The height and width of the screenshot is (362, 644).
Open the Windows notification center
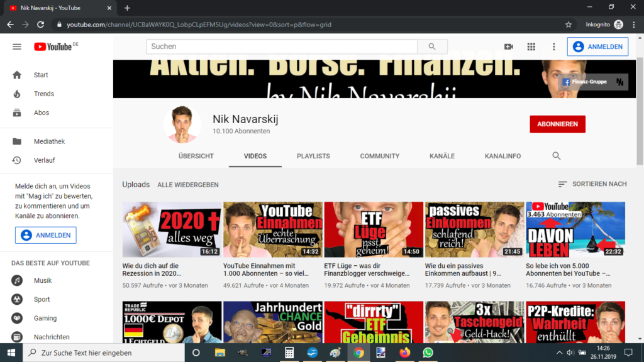(628, 353)
